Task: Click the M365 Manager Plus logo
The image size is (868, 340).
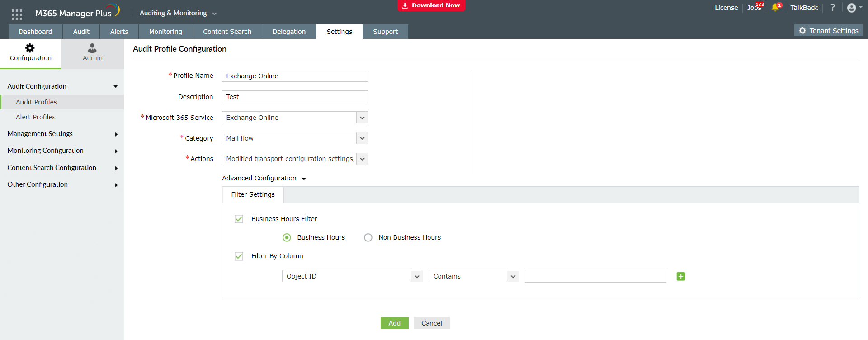Action: point(77,11)
